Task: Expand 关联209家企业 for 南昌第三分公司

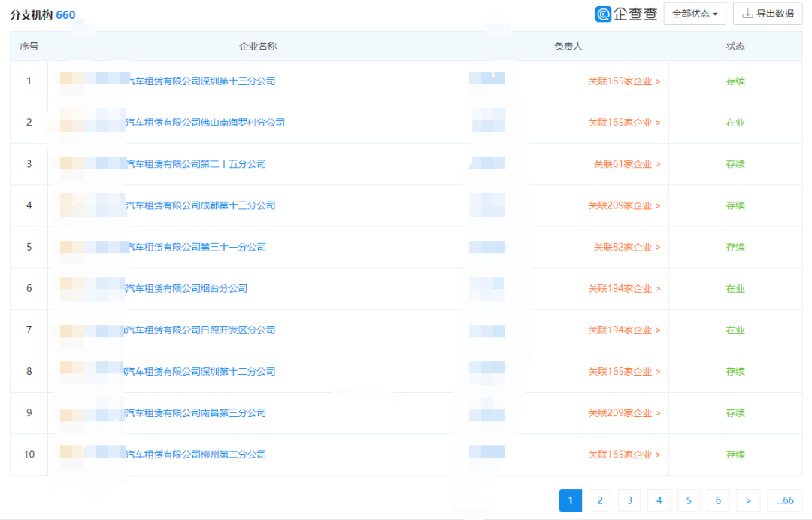Action: coord(624,413)
